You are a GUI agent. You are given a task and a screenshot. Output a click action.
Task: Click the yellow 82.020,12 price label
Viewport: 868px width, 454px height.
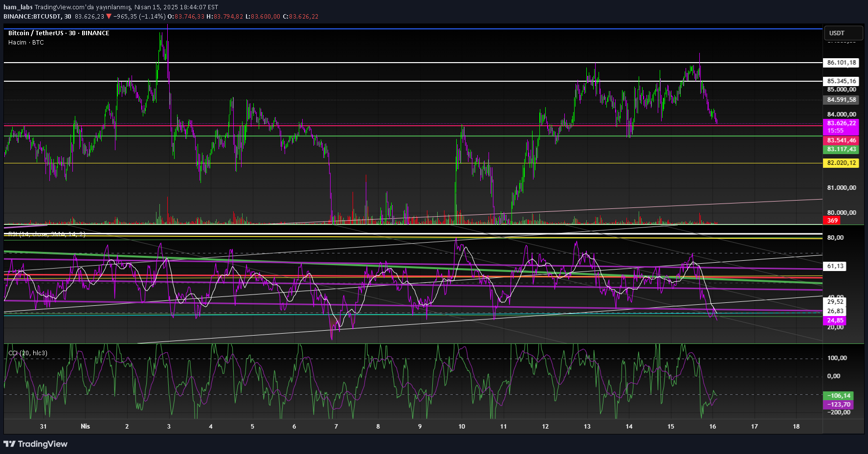click(x=841, y=163)
